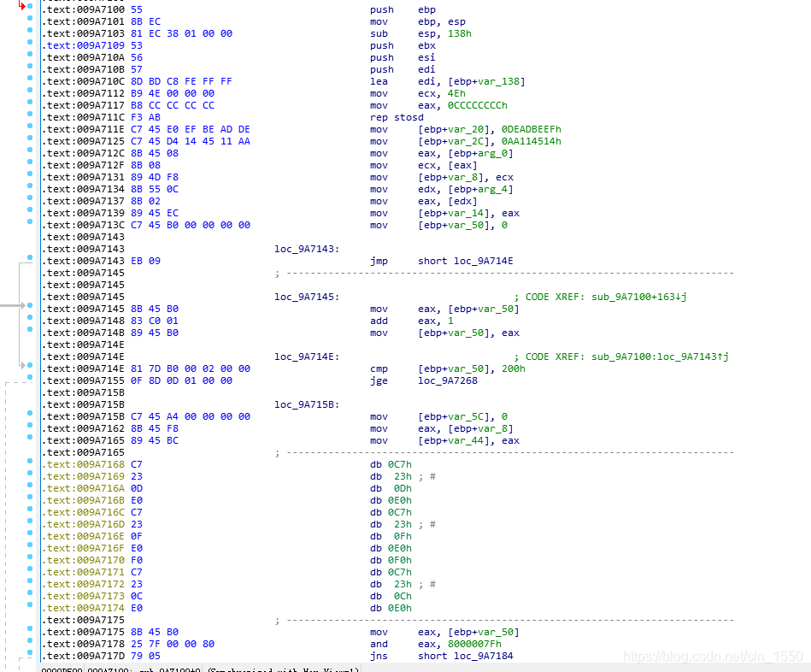Image resolution: width=811 pixels, height=672 pixels.
Task: Click the var_14 operand
Action: point(467,213)
